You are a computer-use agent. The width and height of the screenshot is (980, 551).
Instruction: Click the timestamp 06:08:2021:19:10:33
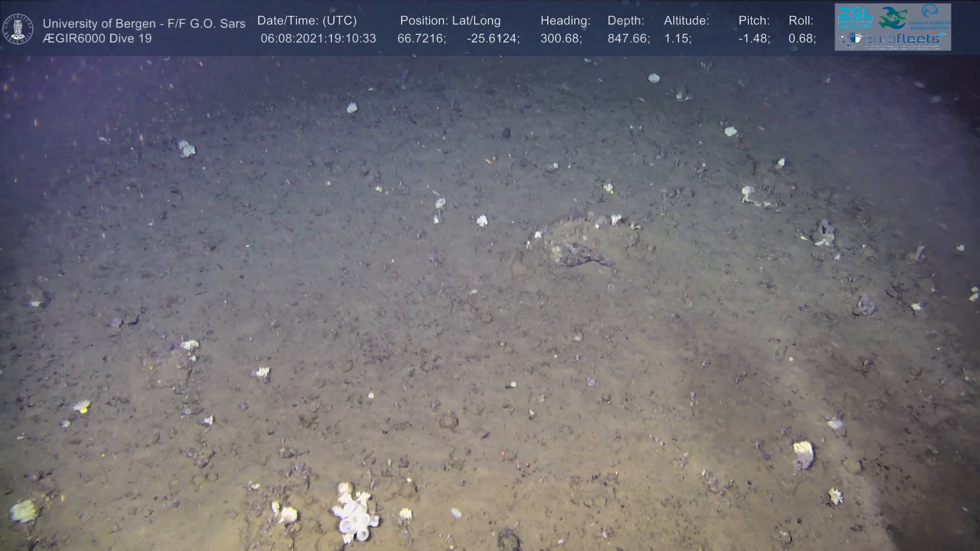[318, 39]
